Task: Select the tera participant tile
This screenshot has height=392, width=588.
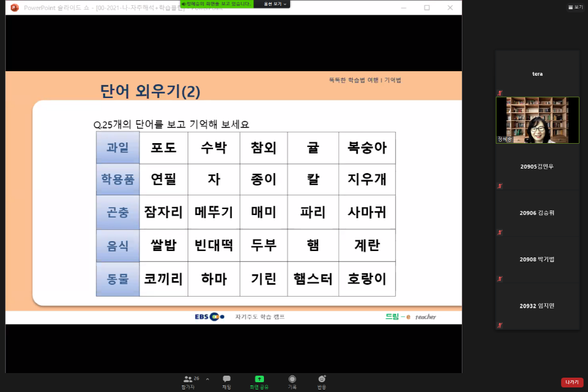Action: pos(538,74)
